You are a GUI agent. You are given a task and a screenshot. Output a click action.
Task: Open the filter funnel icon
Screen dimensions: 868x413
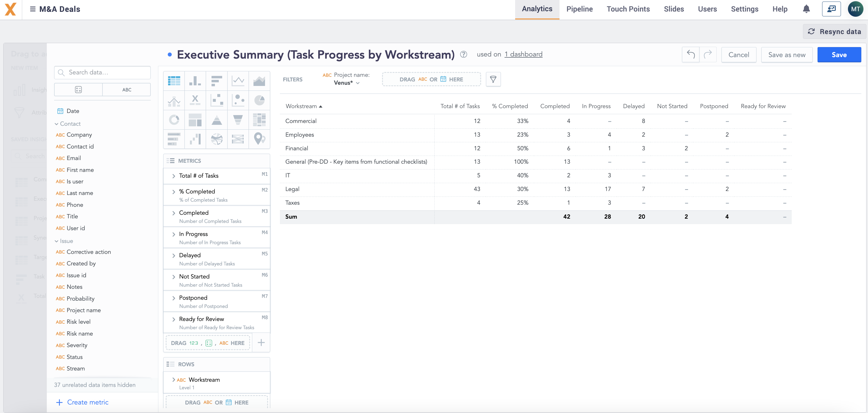point(493,80)
